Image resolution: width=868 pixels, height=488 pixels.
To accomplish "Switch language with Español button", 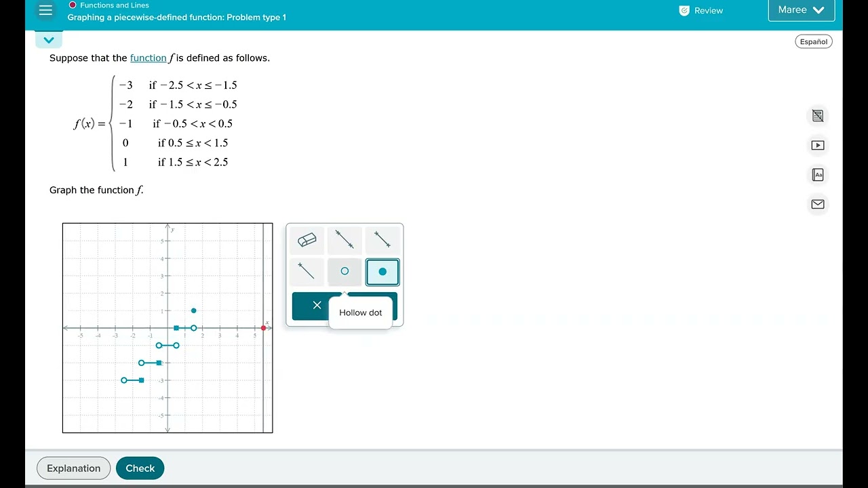I will pyautogui.click(x=814, y=41).
